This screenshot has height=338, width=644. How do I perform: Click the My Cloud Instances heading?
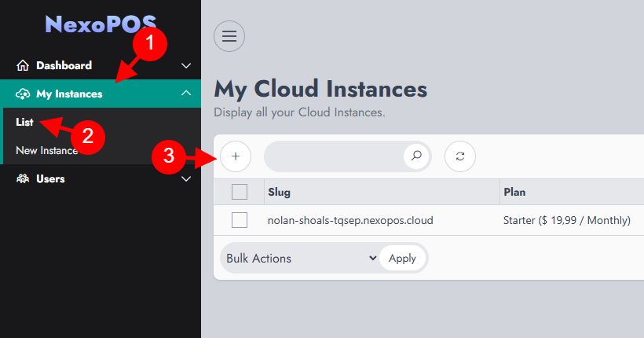point(320,89)
